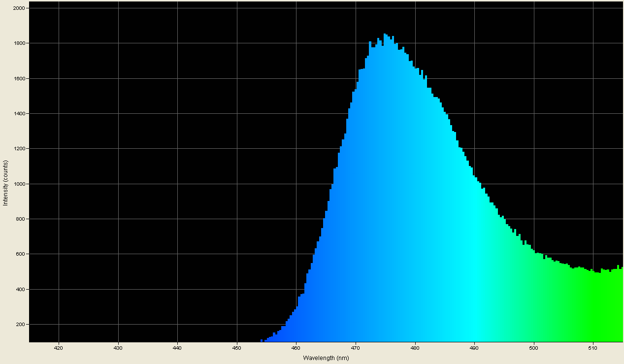
Task: Click the 490 tick label on x-axis
Action: tap(474, 348)
